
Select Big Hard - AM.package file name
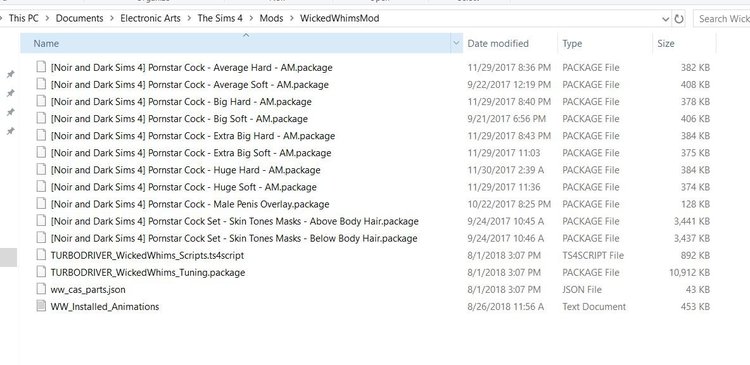click(x=181, y=101)
